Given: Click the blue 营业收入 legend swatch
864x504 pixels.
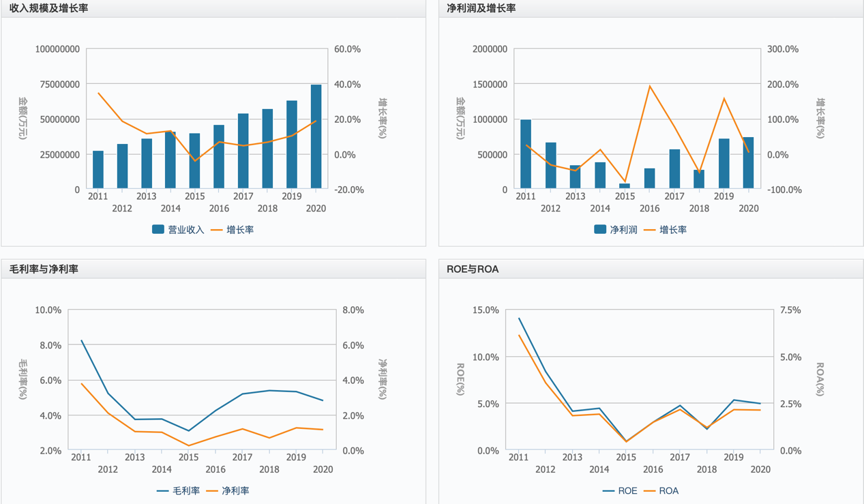Looking at the screenshot, I should 158,230.
